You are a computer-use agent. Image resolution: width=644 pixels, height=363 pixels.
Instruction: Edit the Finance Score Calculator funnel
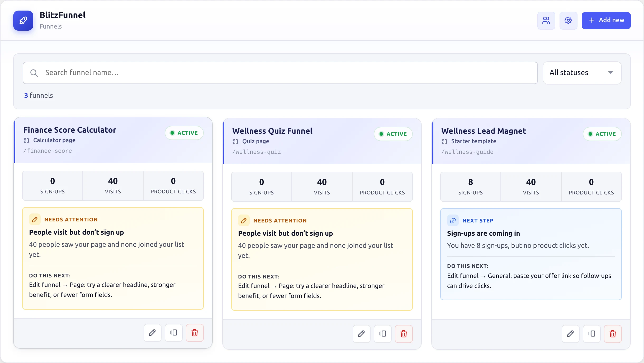point(152,333)
